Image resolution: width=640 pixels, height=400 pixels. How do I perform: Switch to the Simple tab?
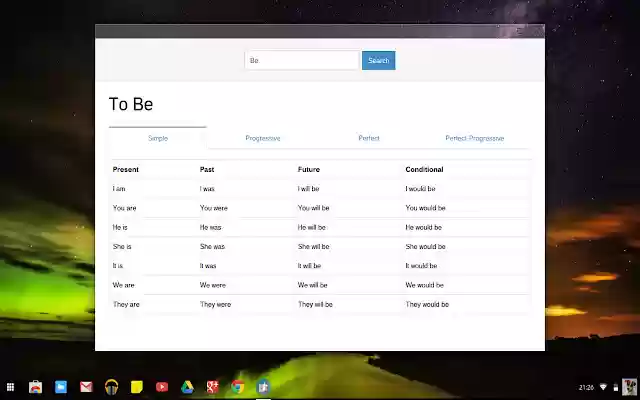point(158,138)
